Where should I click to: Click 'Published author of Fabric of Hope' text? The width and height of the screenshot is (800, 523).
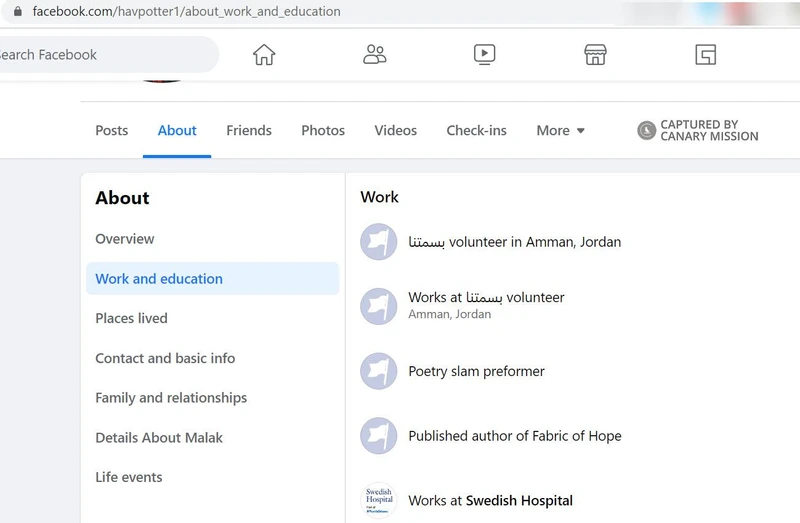(x=515, y=436)
